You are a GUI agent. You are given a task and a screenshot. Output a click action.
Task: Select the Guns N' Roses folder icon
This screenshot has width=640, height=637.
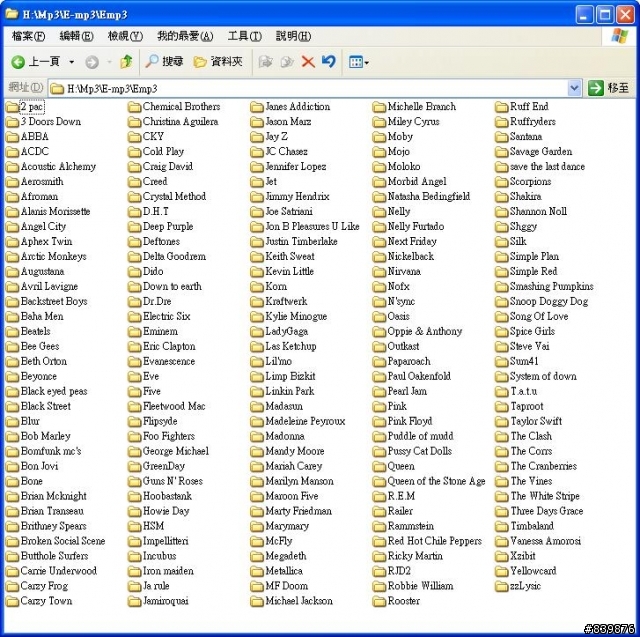134,482
